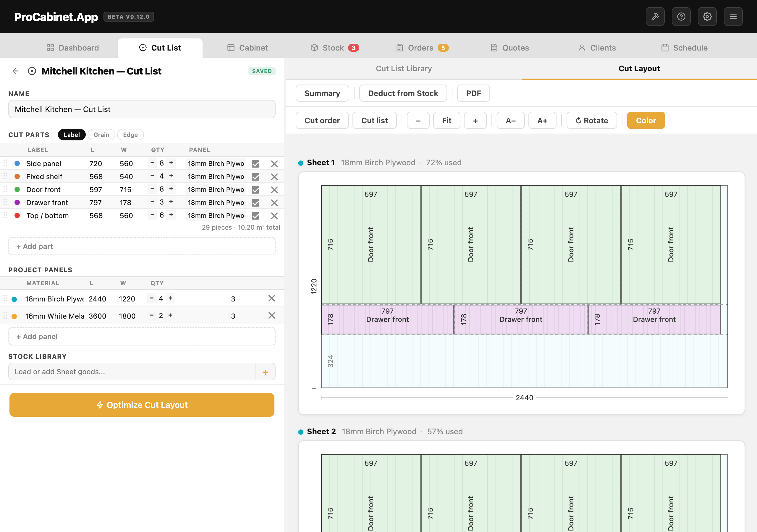
Task: Grab the drag handle of 18mm Birch panel row
Action: 5,298
